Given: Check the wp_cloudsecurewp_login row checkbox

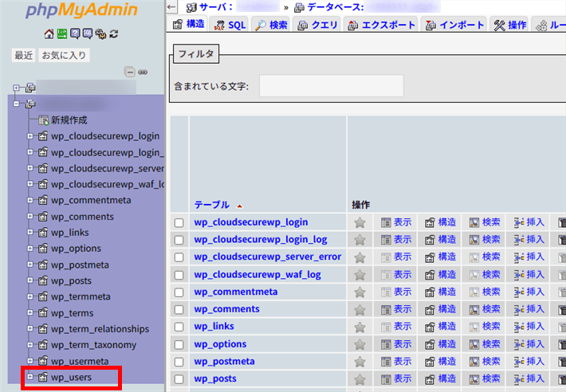Looking at the screenshot, I should pyautogui.click(x=179, y=223).
